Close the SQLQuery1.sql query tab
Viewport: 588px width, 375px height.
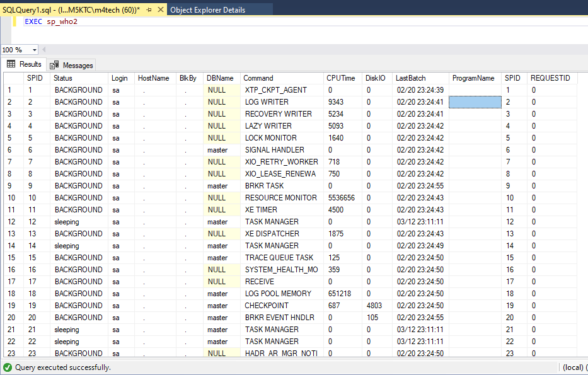[x=160, y=10]
